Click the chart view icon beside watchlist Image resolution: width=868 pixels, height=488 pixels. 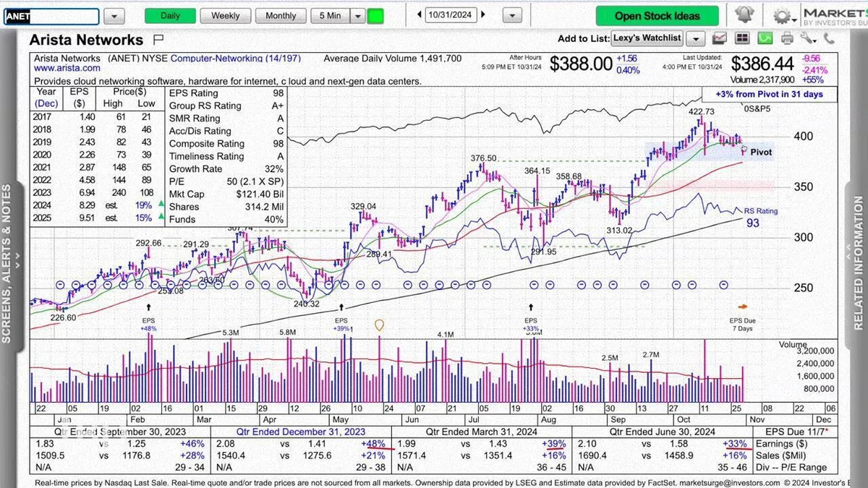coord(719,38)
